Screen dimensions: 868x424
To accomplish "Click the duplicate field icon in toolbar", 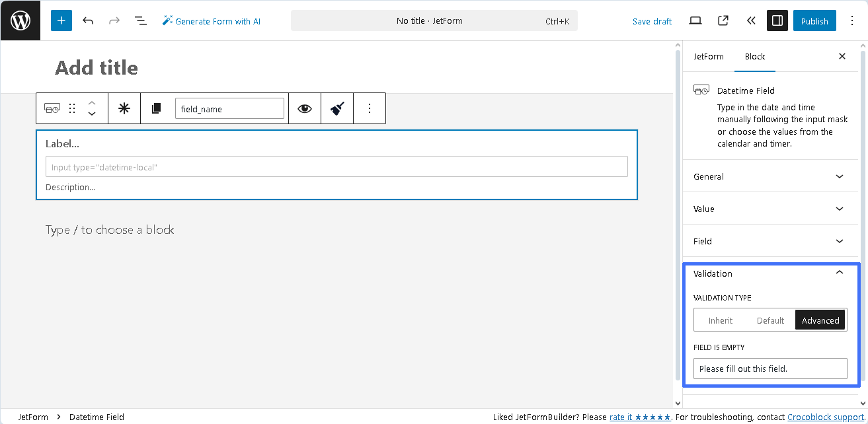I will coord(156,108).
